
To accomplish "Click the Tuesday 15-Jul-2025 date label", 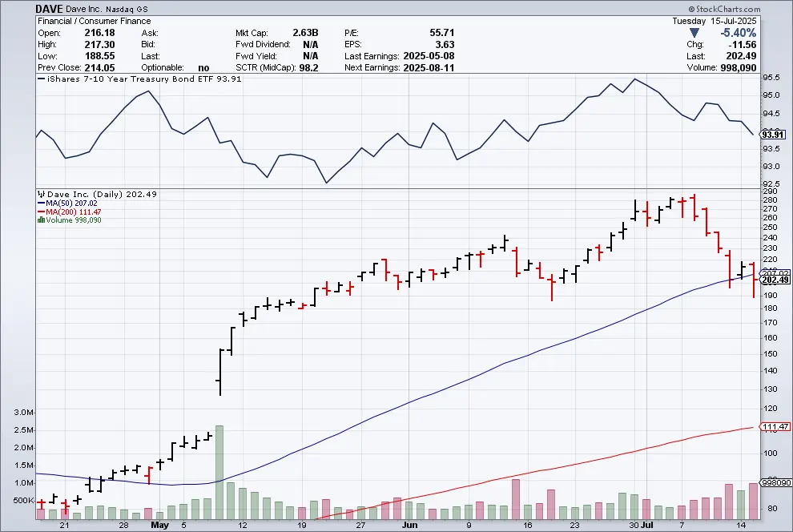I will click(715, 22).
